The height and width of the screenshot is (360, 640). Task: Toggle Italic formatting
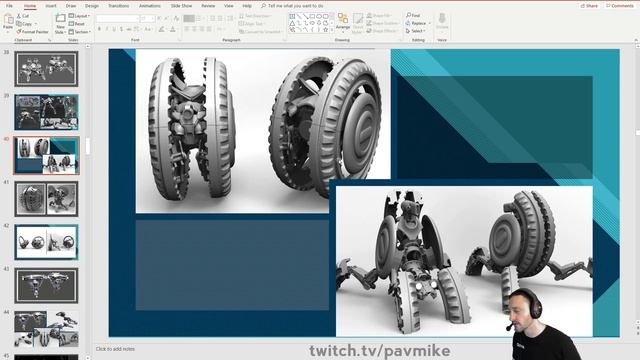point(107,29)
